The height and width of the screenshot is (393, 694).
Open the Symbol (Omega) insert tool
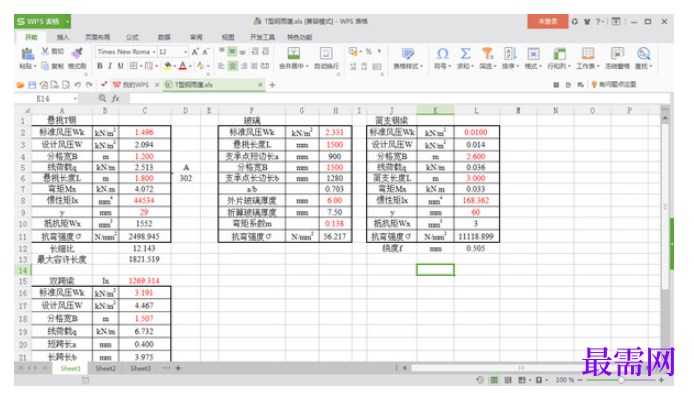coord(442,54)
